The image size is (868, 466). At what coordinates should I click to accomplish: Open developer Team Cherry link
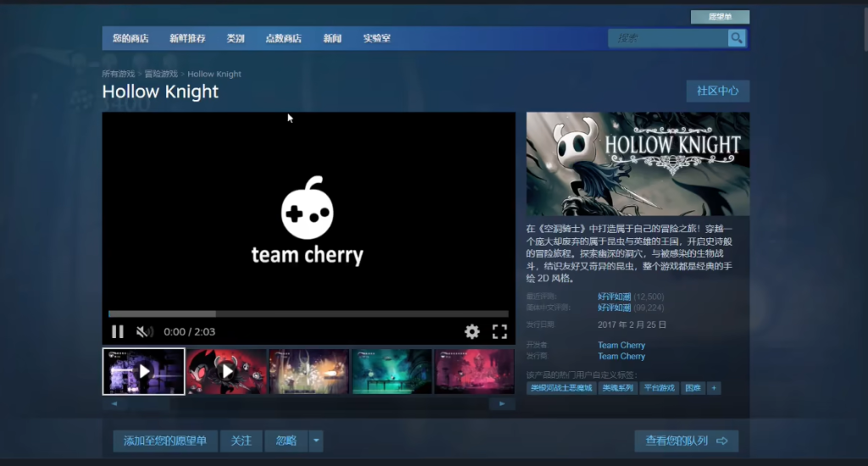[x=621, y=345]
